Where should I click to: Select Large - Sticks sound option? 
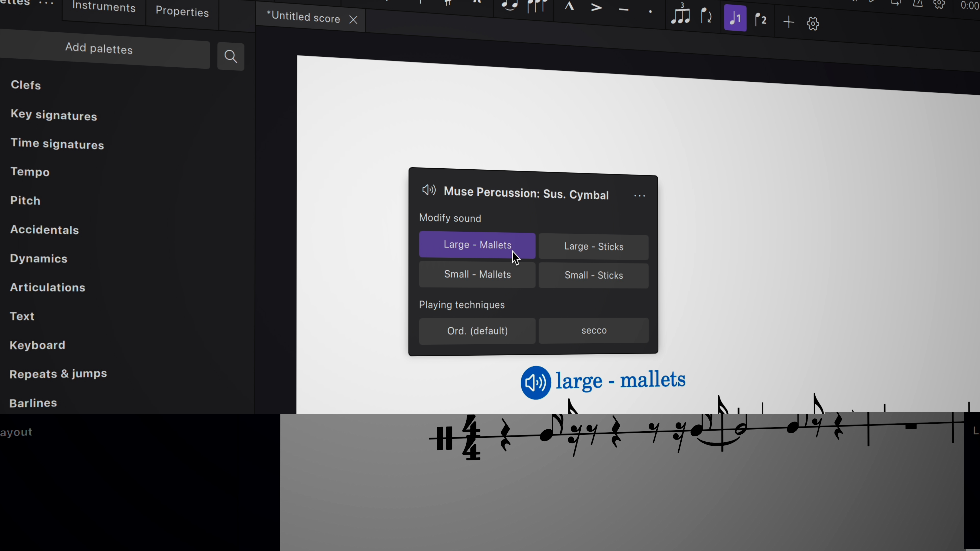(x=594, y=246)
